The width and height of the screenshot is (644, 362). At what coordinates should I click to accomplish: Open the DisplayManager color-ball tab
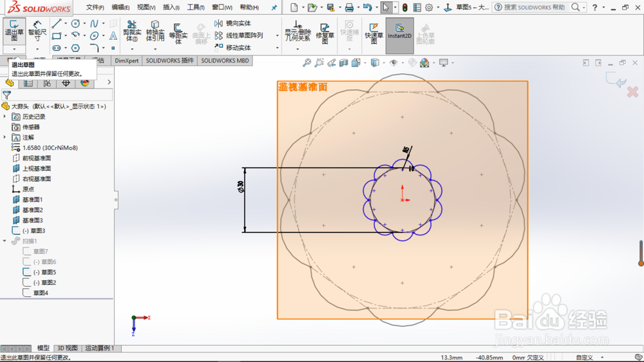84,83
